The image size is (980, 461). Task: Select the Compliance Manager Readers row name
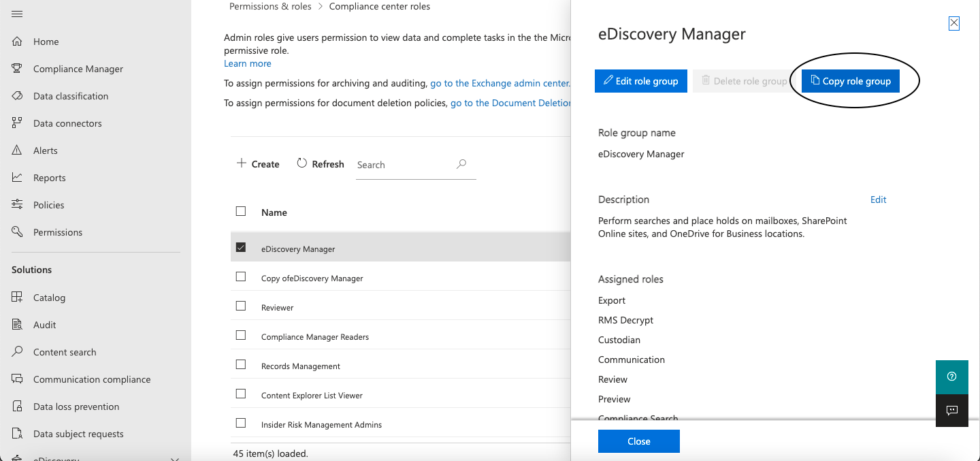click(x=315, y=337)
